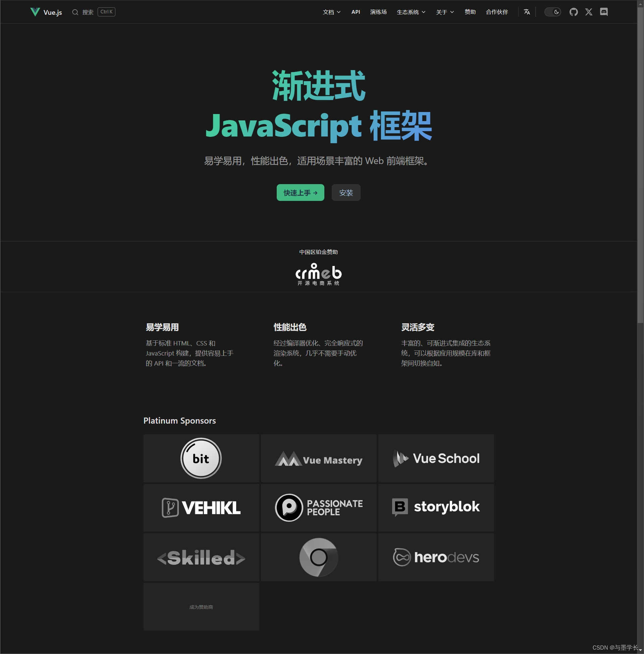Click the 成为赞助商 sponsor link

pyautogui.click(x=201, y=607)
